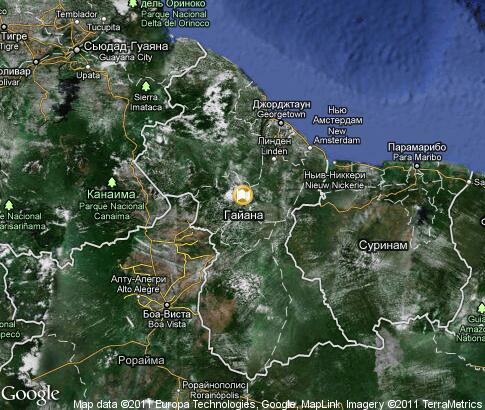Click the Linden town label
The width and height of the screenshot is (485, 410).
[274, 151]
